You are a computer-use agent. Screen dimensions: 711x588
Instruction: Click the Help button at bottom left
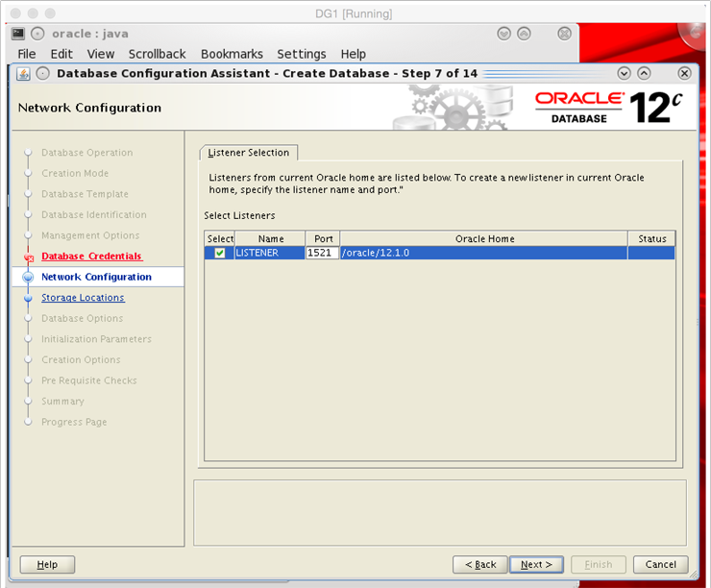tap(47, 564)
